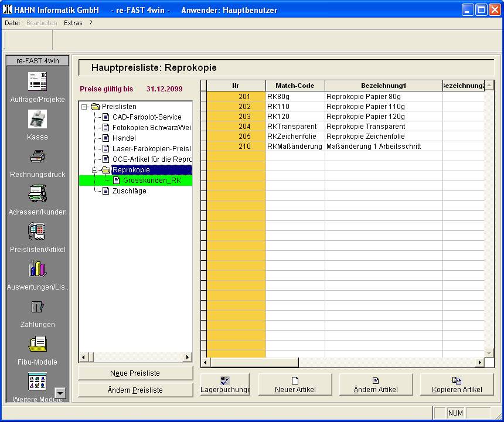
Task: Open the Fibu-Module folder icon
Action: (38, 343)
